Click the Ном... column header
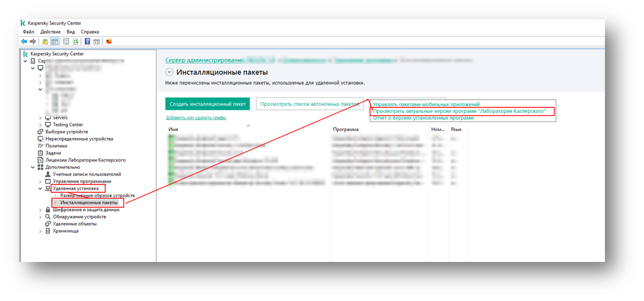Screen dimensions: 644x301 click(x=438, y=129)
